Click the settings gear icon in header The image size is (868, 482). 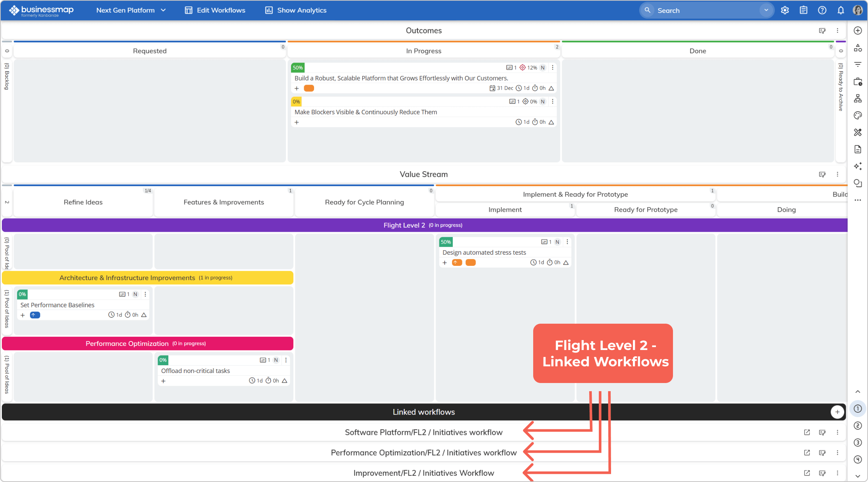point(785,10)
